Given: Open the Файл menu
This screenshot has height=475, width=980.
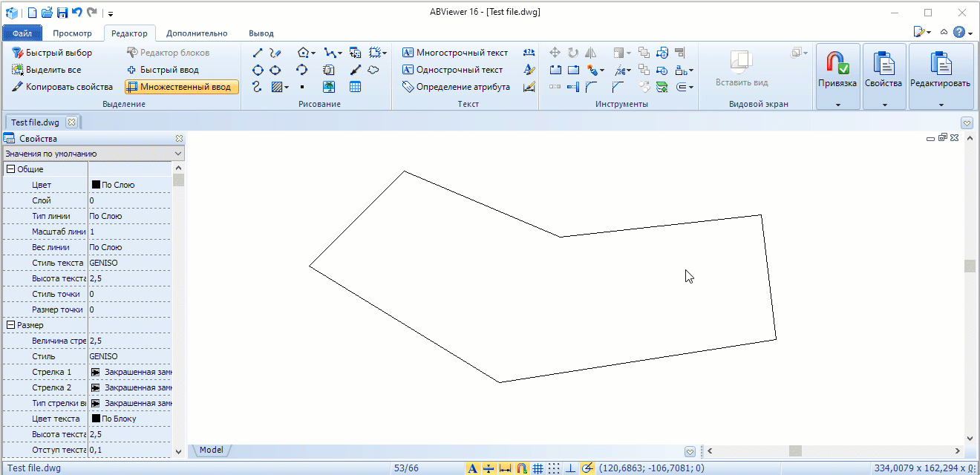Looking at the screenshot, I should pyautogui.click(x=22, y=33).
